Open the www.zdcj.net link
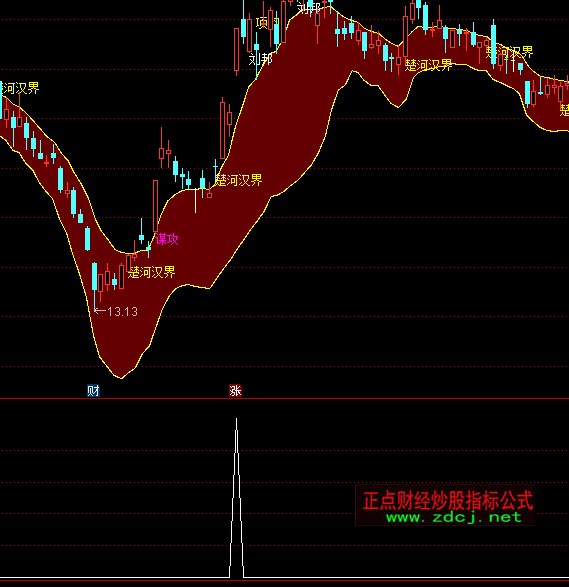This screenshot has height=587, width=569. 454,517
